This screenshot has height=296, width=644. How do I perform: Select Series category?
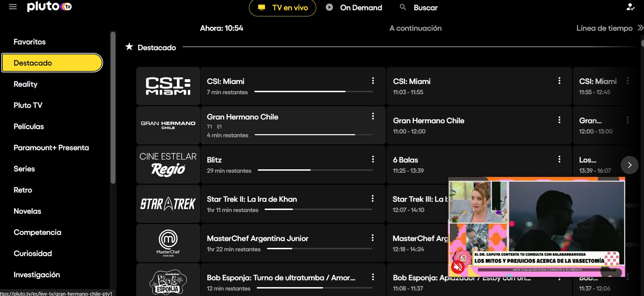(24, 169)
